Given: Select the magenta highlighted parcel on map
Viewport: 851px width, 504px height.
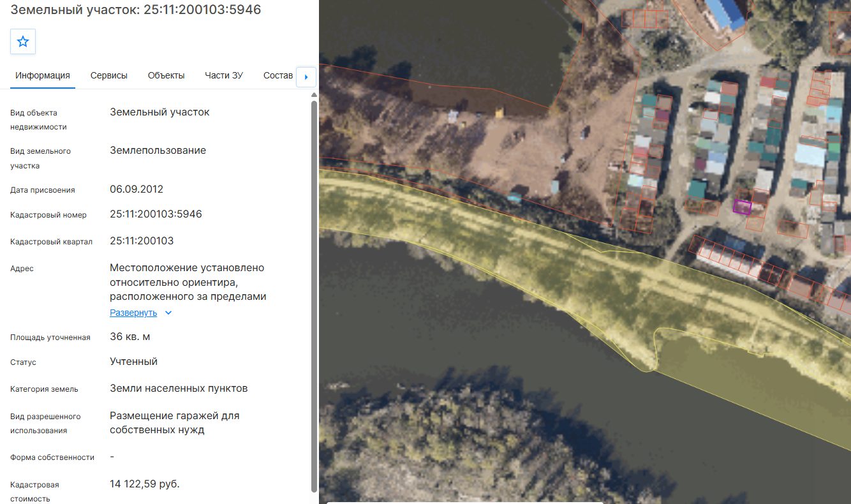Looking at the screenshot, I should point(742,206).
